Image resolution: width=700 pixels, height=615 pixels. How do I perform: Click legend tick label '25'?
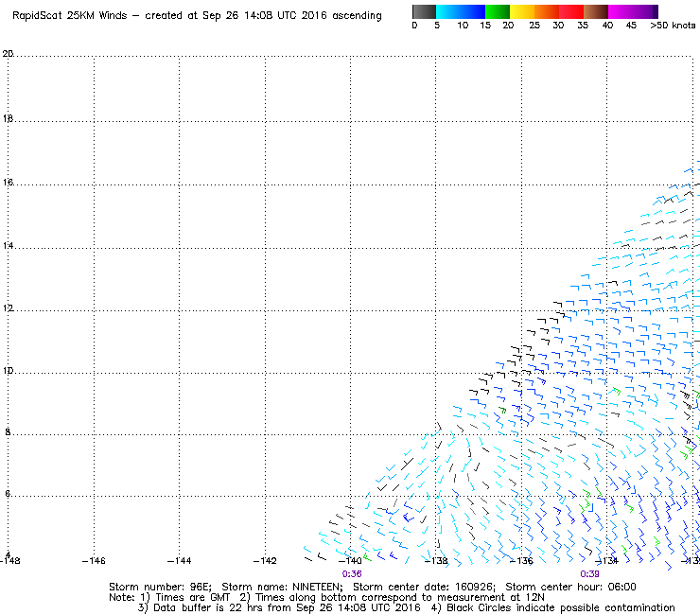[x=534, y=26]
